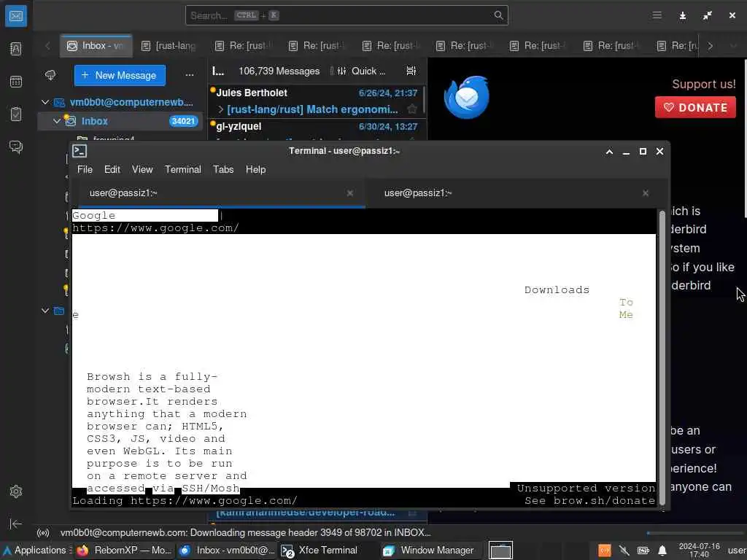Click the orange network tray icon
The width and height of the screenshot is (747, 560).
[605, 551]
